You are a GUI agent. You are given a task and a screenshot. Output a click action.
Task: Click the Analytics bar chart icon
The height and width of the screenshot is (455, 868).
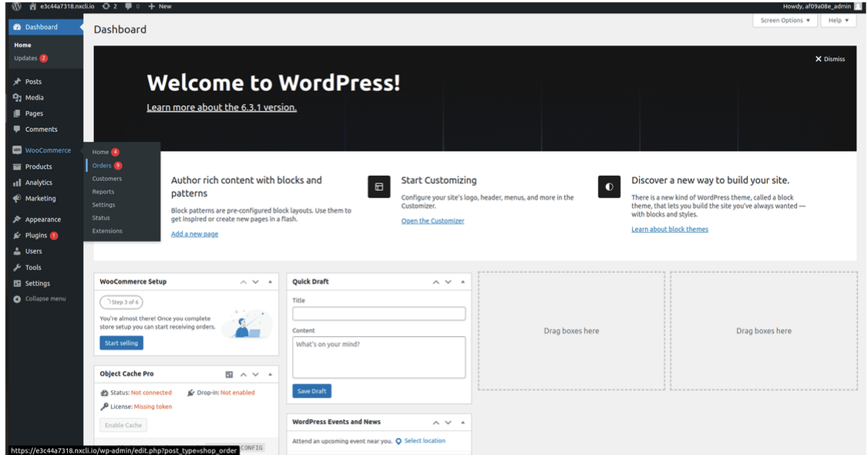point(17,182)
